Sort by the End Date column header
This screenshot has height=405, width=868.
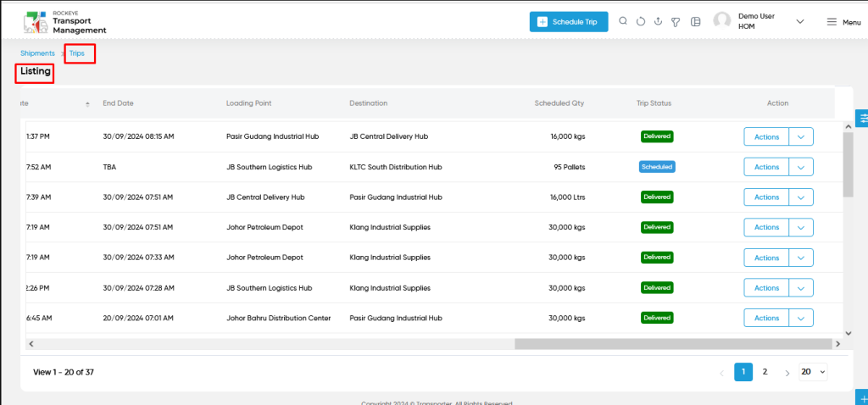(x=118, y=103)
